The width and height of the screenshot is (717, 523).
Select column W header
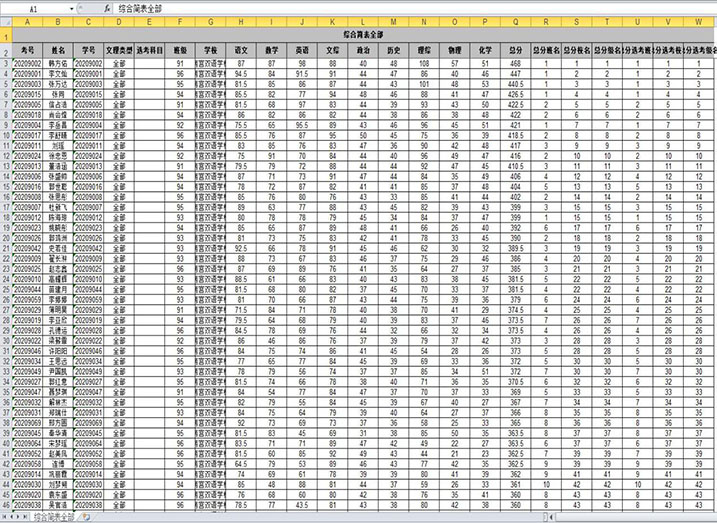701,20
